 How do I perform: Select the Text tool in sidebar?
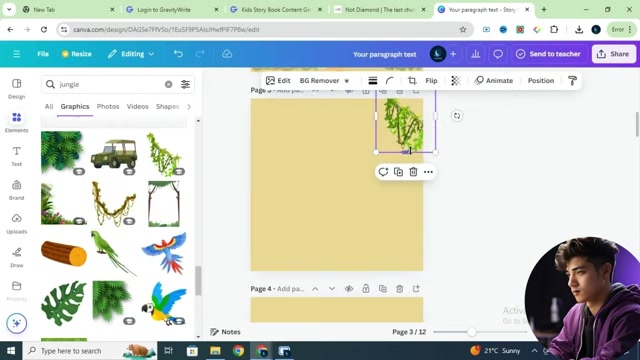click(16, 156)
